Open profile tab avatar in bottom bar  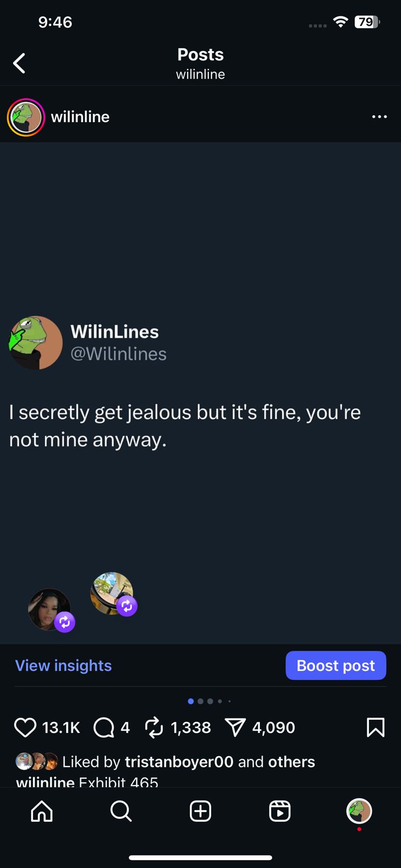[x=359, y=812]
